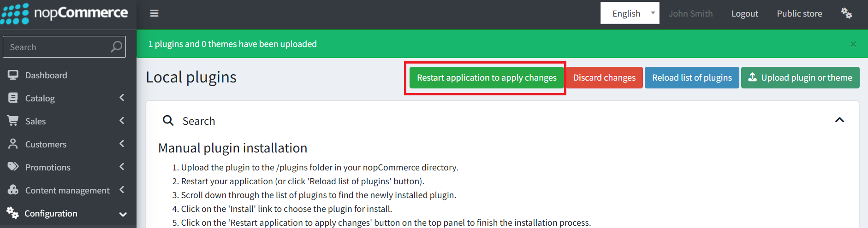Viewport: 868px width, 228px height.
Task: Click the Search panel magnifier icon
Action: [168, 121]
